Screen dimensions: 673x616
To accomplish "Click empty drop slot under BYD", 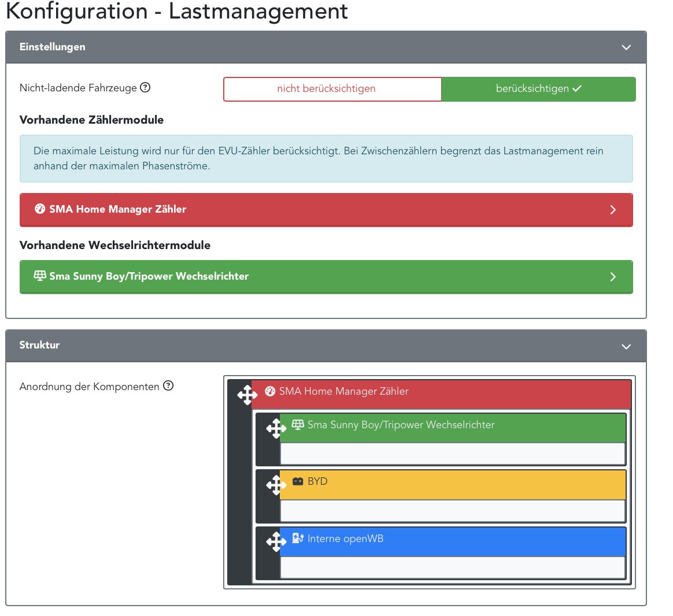I will [453, 510].
